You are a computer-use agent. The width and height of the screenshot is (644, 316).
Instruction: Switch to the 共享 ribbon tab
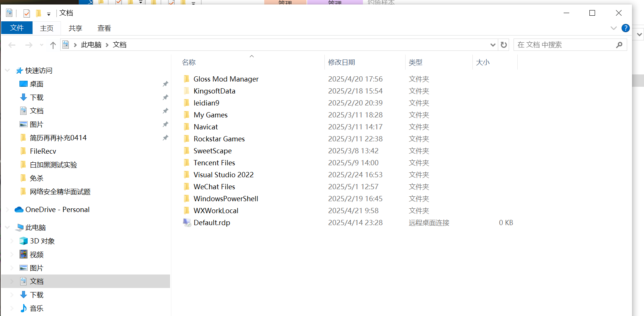(x=75, y=28)
